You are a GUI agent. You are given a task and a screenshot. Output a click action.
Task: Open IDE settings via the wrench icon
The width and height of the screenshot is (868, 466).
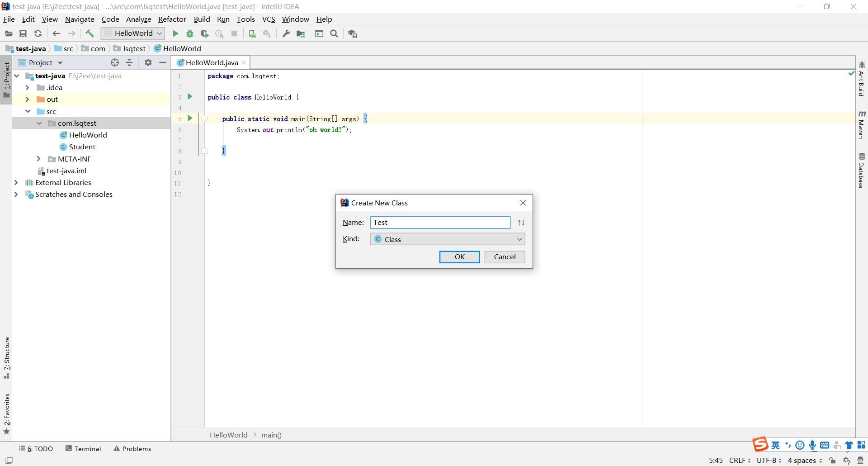point(286,33)
